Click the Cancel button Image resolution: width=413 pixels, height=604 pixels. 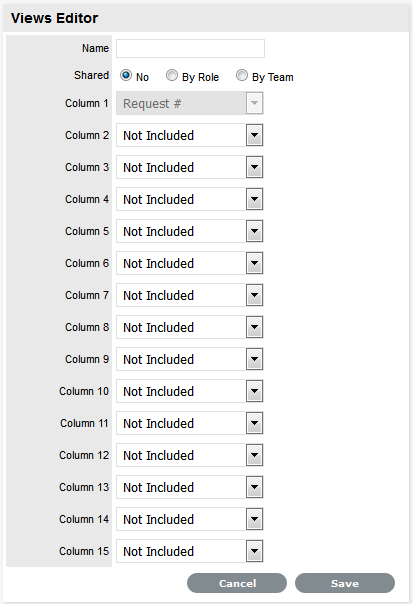237,583
